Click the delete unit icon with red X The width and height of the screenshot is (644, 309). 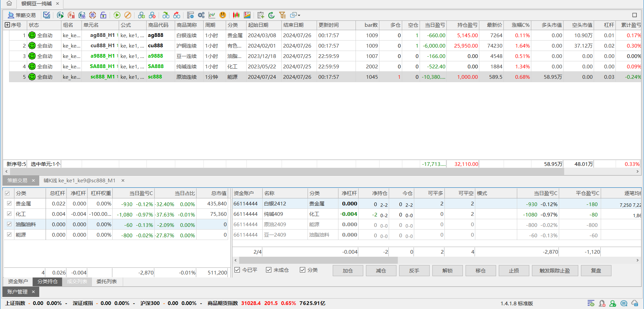(152, 15)
